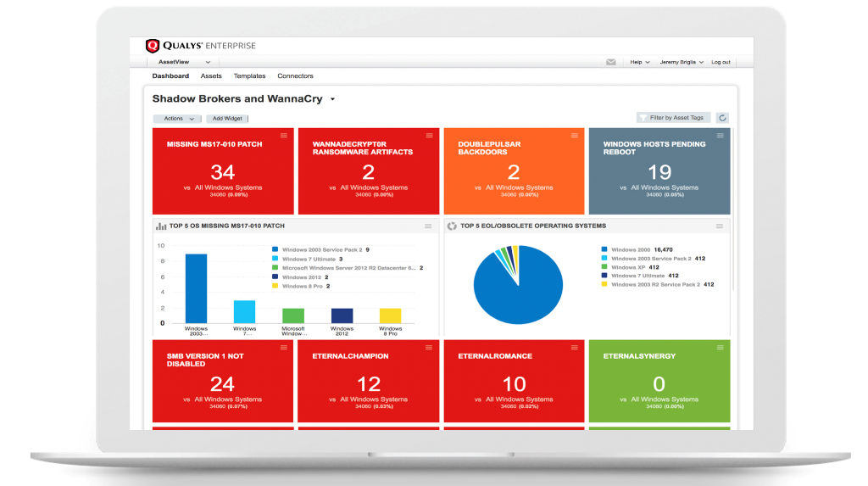This screenshot has height=486, width=868.
Task: Expand the AssetView module dropdown
Action: [x=184, y=62]
